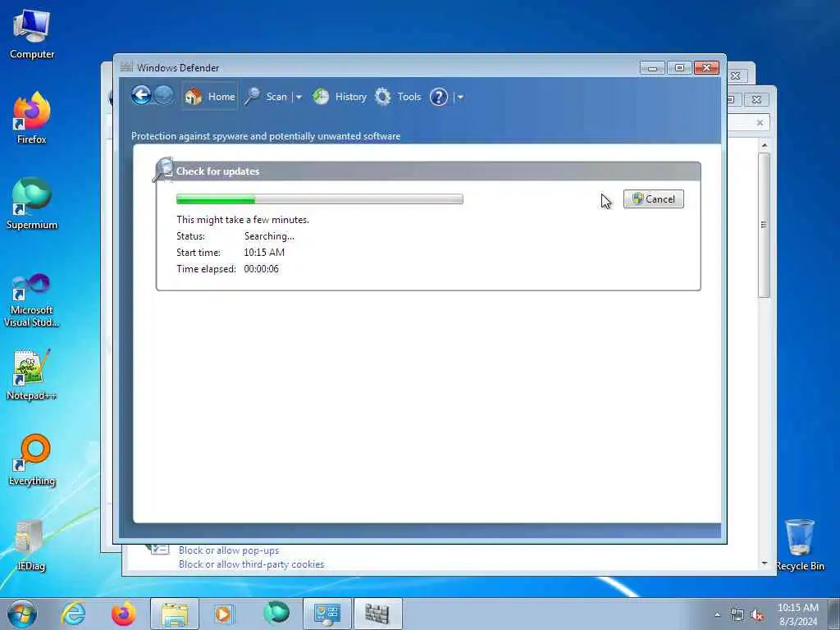Close the middle background window
The height and width of the screenshot is (630, 840).
(756, 99)
